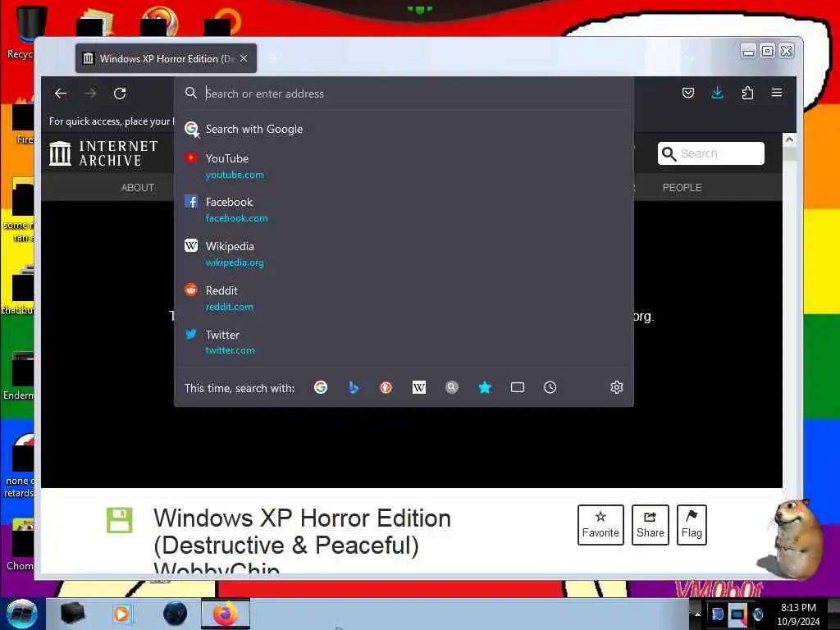This screenshot has width=840, height=630.
Task: Select the Windows XP Horror Edition tab
Action: coord(166,58)
